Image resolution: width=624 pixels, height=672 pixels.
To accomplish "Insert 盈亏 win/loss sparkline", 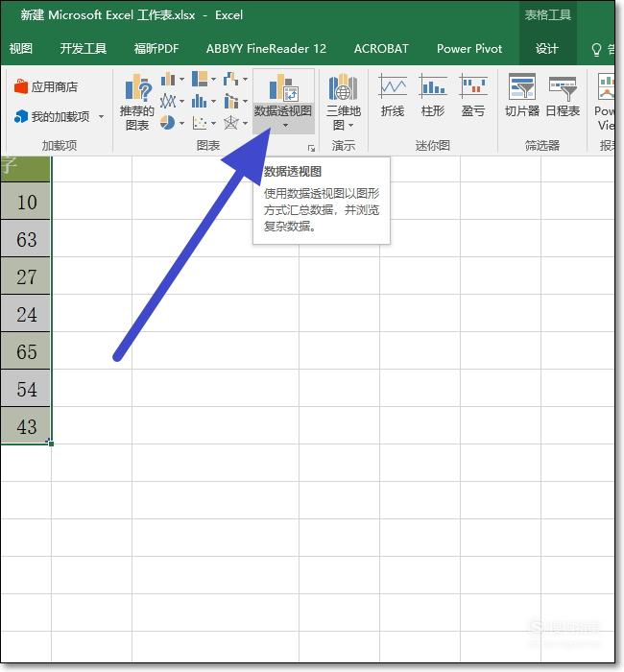I will (x=473, y=95).
